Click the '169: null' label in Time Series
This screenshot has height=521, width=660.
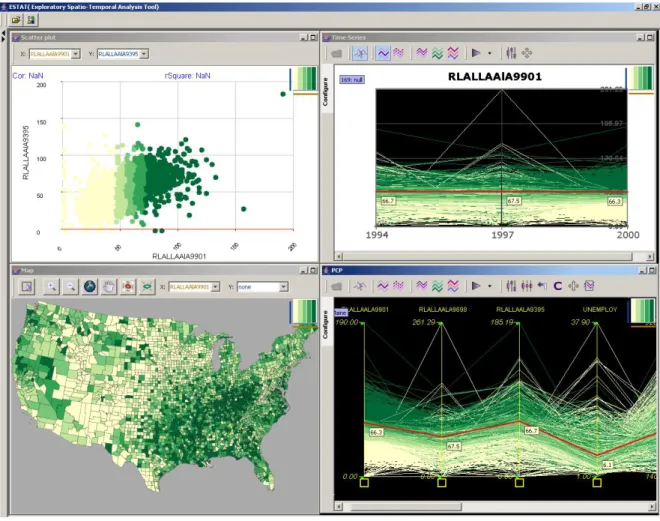tap(352, 80)
